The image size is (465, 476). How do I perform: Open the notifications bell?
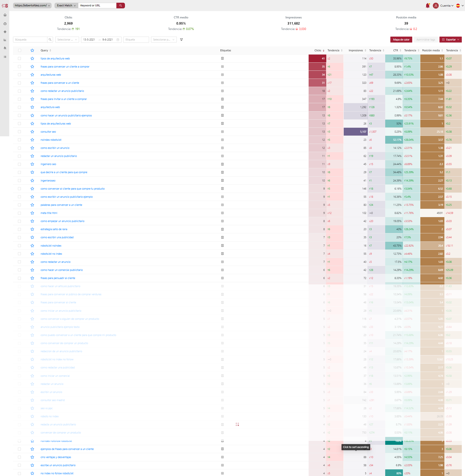(x=428, y=5)
